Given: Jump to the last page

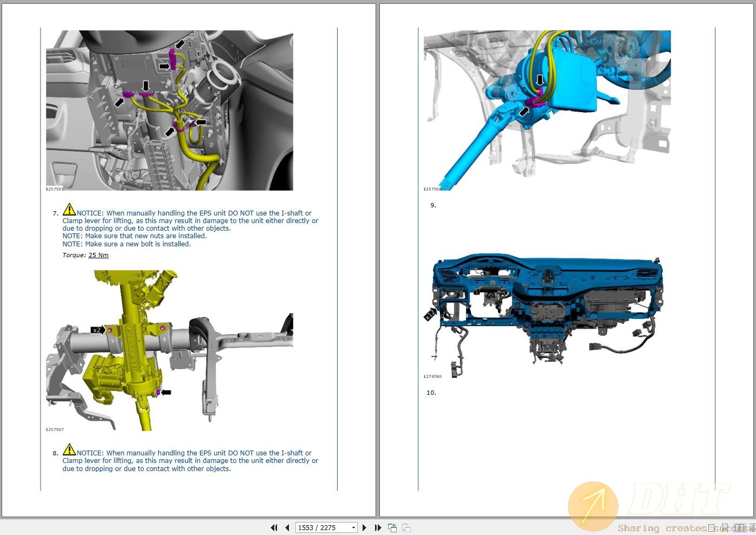Looking at the screenshot, I should tap(378, 527).
